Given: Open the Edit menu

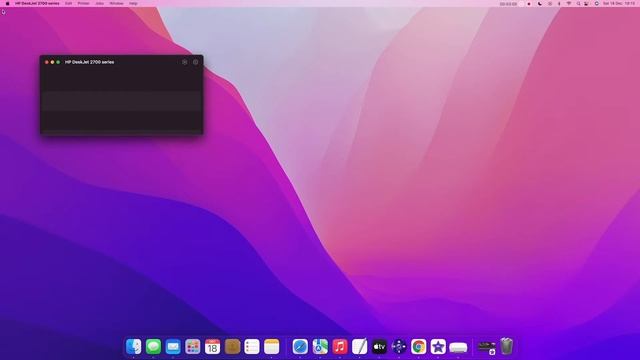Looking at the screenshot, I should (x=68, y=3).
